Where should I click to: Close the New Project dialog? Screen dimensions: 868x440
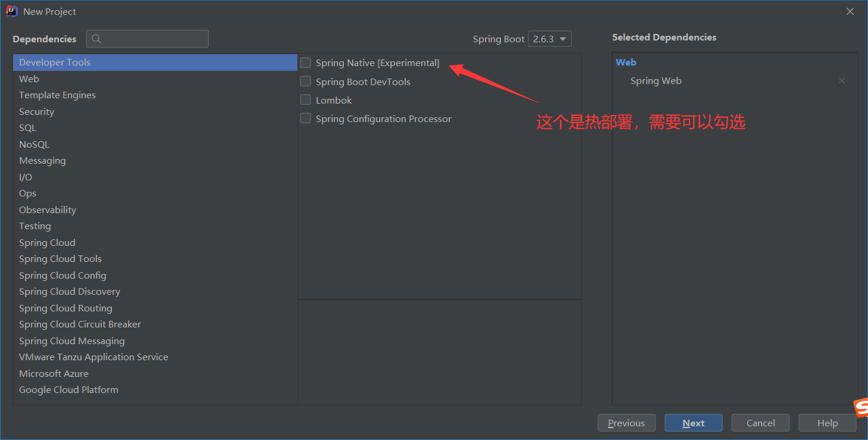850,11
